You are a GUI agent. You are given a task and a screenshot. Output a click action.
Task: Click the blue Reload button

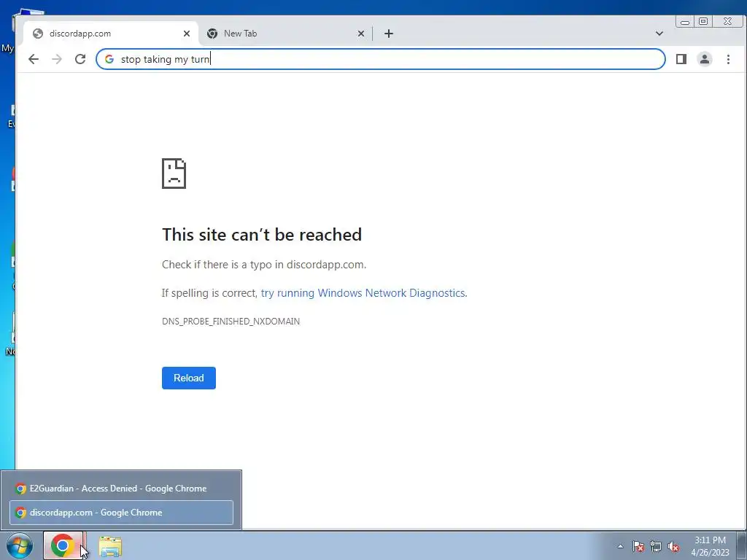pyautogui.click(x=189, y=378)
